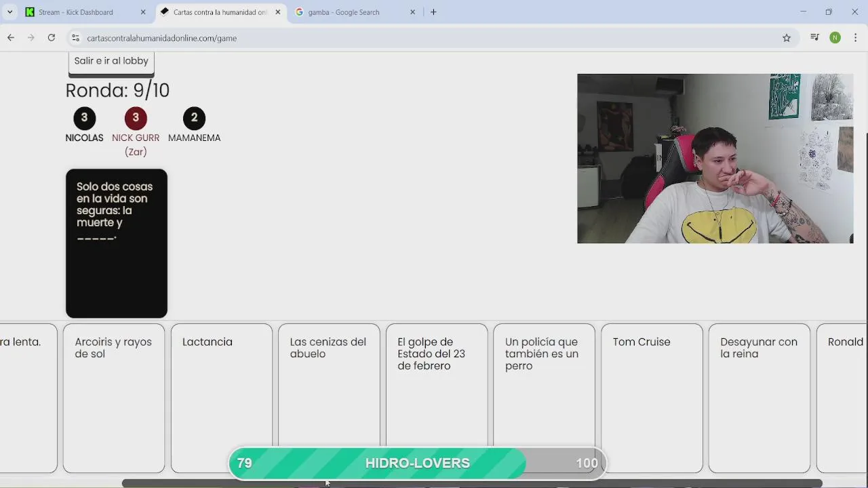Switch to Stream - Kick Dashboard tab
868x488 pixels.
point(85,12)
